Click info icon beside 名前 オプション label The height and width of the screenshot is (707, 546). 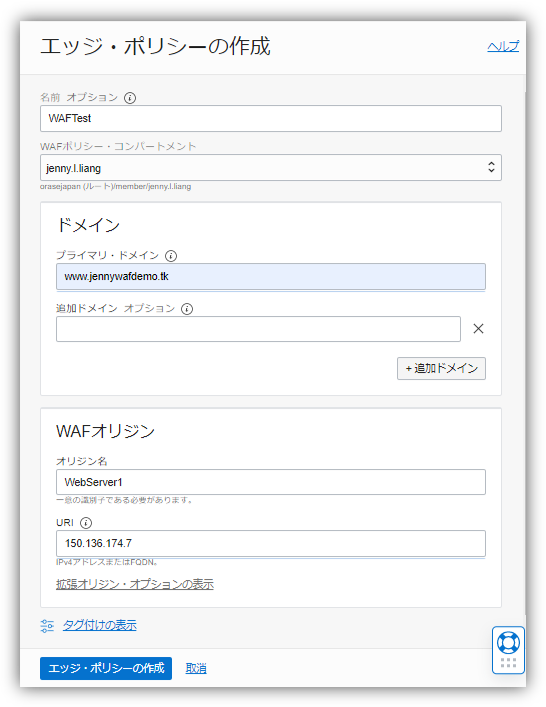pyautogui.click(x=130, y=97)
